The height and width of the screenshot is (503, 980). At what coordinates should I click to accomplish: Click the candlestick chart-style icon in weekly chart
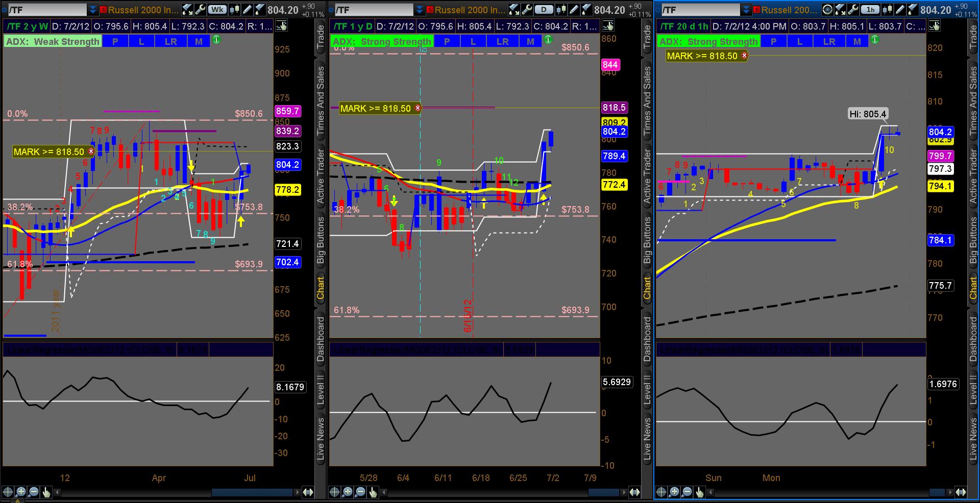point(235,10)
